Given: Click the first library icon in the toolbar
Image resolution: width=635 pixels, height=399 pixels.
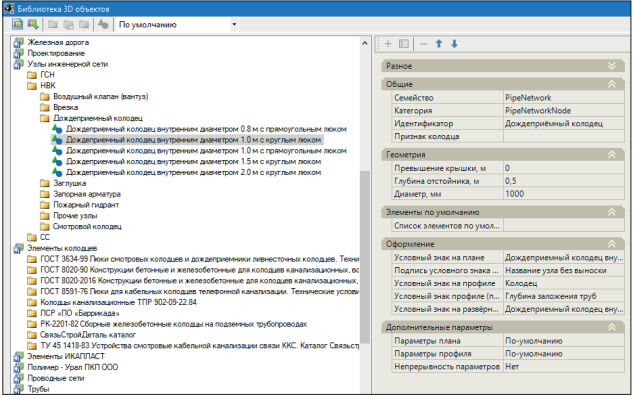Looking at the screenshot, I should click(x=17, y=24).
